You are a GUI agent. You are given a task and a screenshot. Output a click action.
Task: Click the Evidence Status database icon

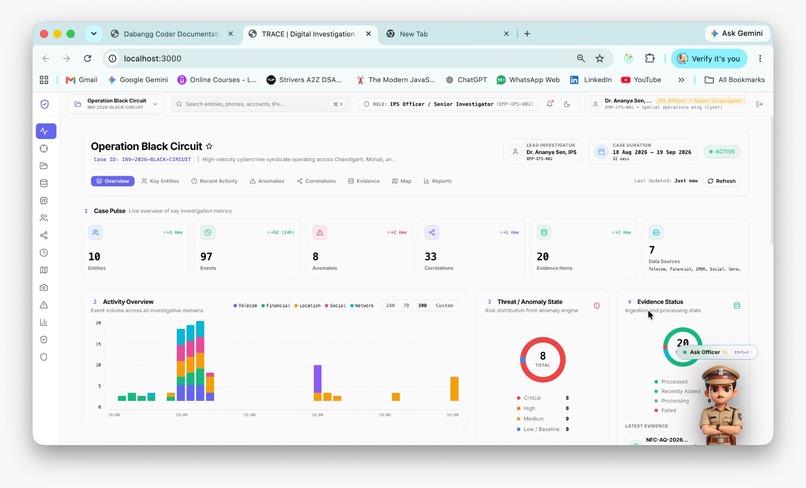[x=737, y=305]
